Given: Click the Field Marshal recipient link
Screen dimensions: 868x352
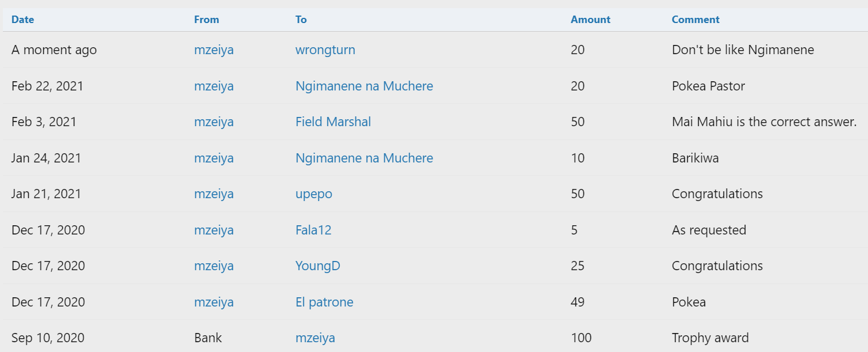Looking at the screenshot, I should click(333, 122).
